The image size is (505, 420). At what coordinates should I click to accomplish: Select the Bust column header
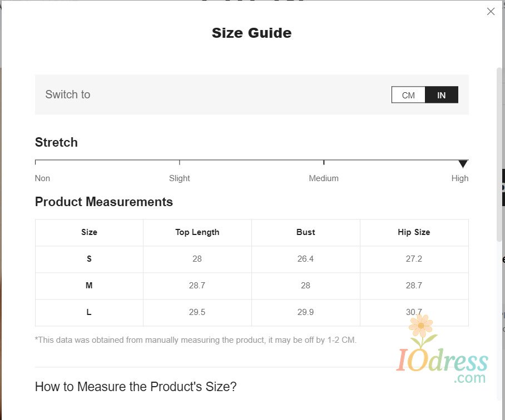pyautogui.click(x=306, y=232)
